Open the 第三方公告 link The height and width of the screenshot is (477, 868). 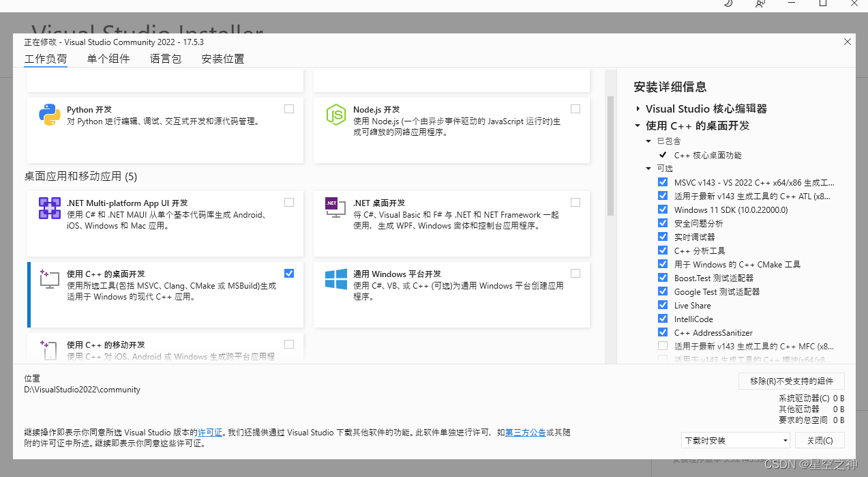click(x=525, y=433)
